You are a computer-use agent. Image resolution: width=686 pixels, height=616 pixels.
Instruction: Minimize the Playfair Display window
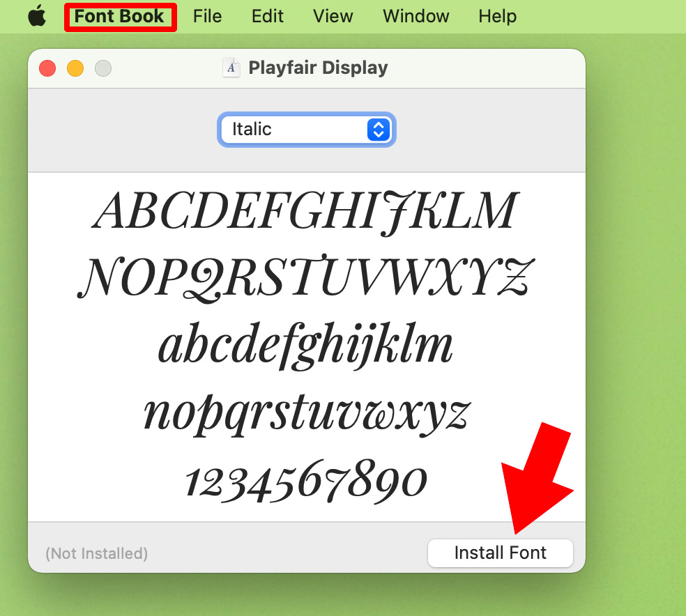[x=75, y=68]
